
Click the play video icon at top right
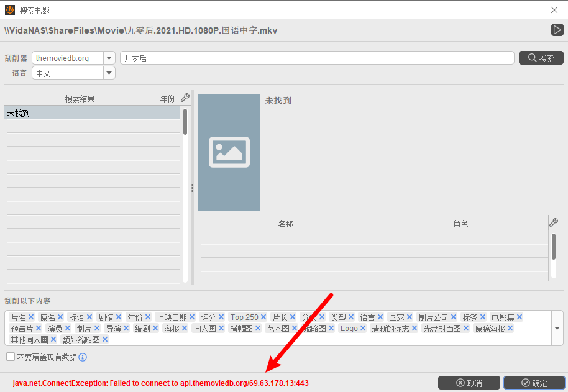[x=557, y=30]
